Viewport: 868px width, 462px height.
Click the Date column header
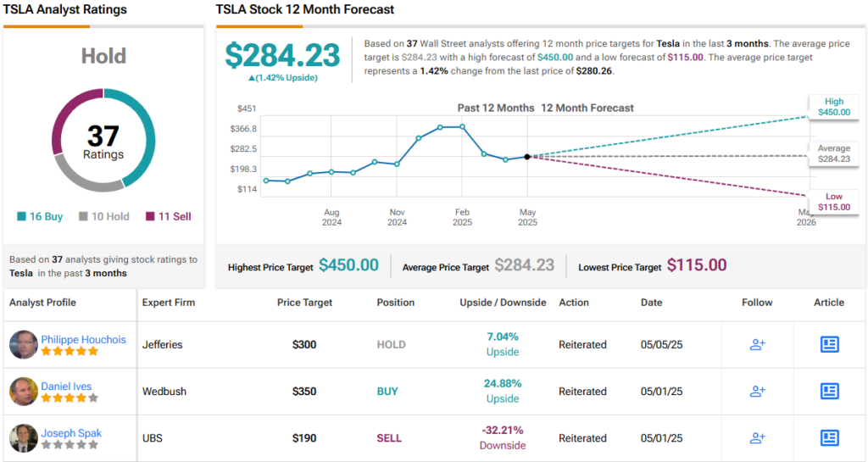(x=651, y=303)
